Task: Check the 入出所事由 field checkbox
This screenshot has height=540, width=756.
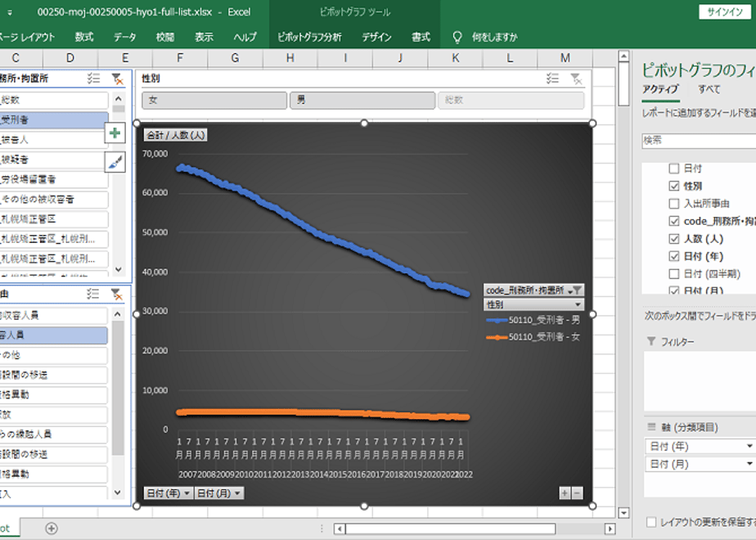Action: pos(674,204)
